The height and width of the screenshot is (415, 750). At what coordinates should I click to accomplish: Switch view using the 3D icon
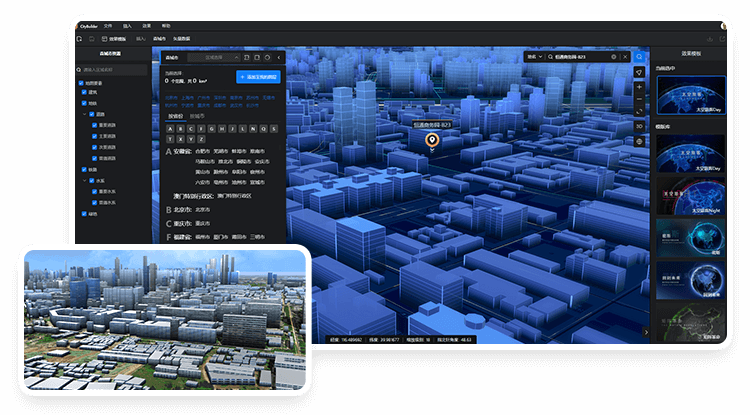pos(640,126)
